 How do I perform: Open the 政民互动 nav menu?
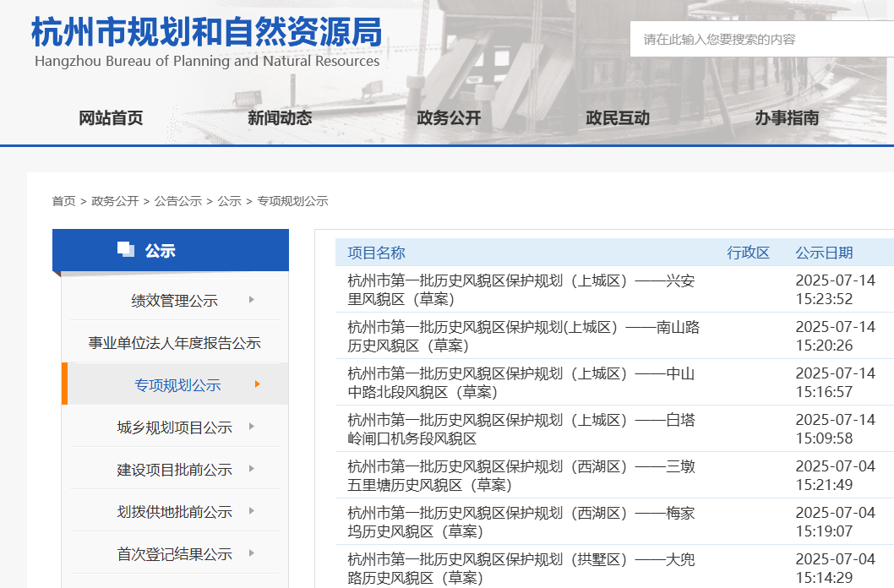click(618, 118)
